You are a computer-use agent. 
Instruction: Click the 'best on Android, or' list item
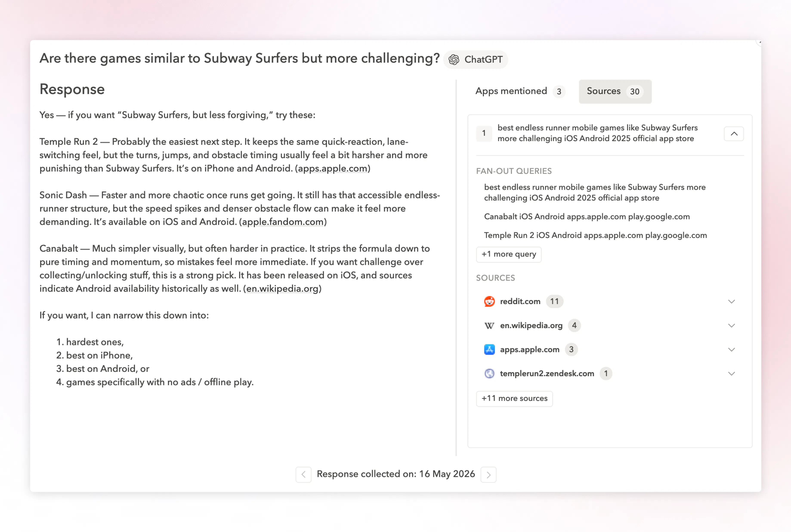click(108, 369)
